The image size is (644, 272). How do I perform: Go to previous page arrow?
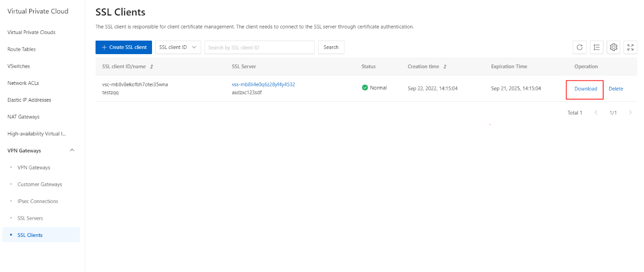596,112
